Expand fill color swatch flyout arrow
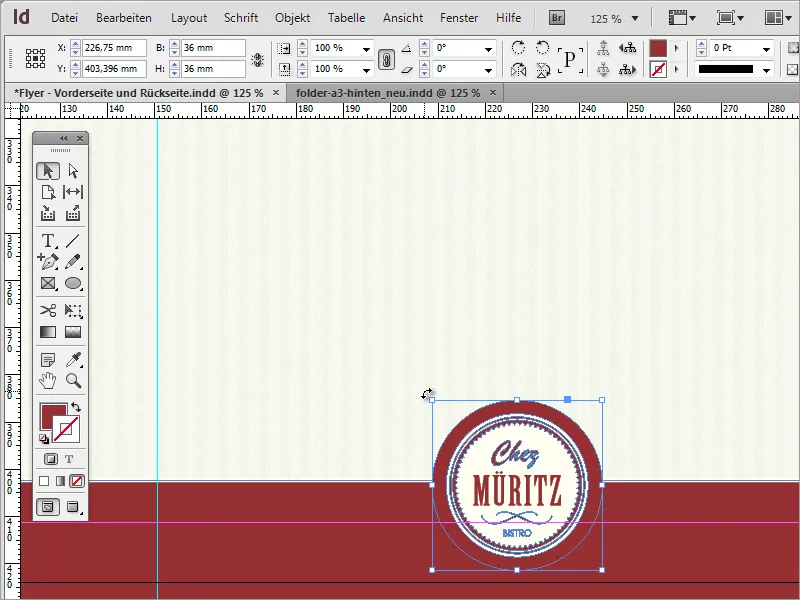 (677, 48)
